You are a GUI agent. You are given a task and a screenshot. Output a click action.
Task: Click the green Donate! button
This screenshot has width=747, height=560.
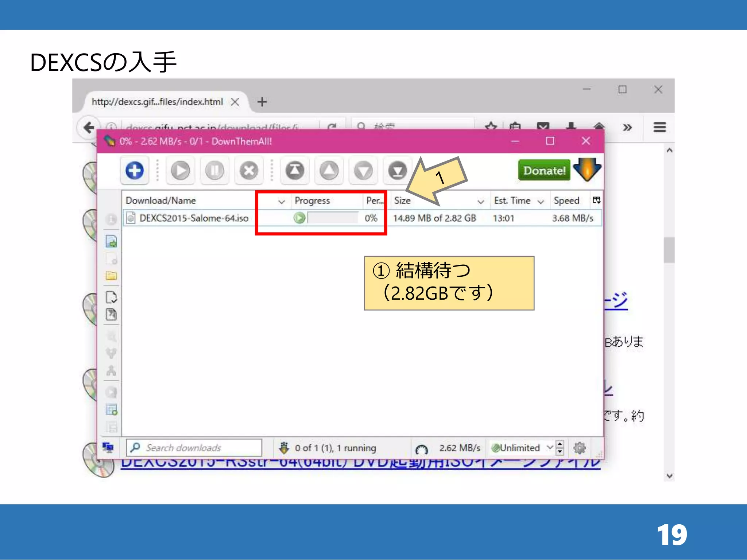pyautogui.click(x=544, y=170)
